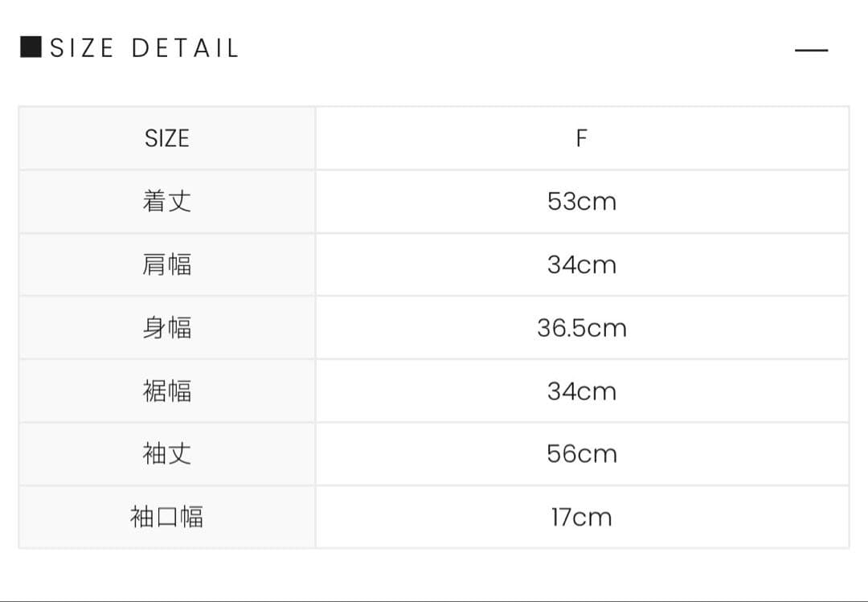868x602 pixels.
Task: Select the 34cm value in 裾幅 row
Action: point(582,391)
